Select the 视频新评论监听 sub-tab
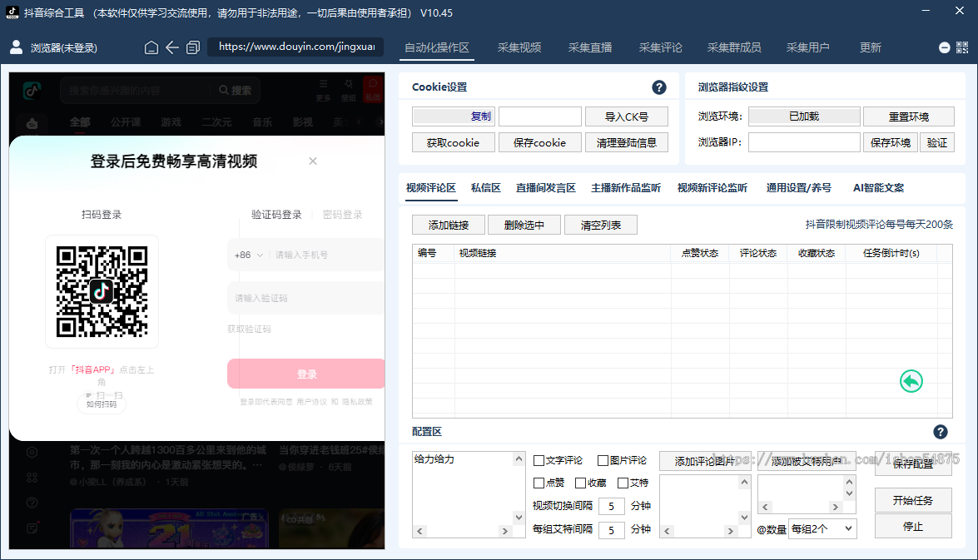Screen dimensions: 978x560 tap(712, 188)
